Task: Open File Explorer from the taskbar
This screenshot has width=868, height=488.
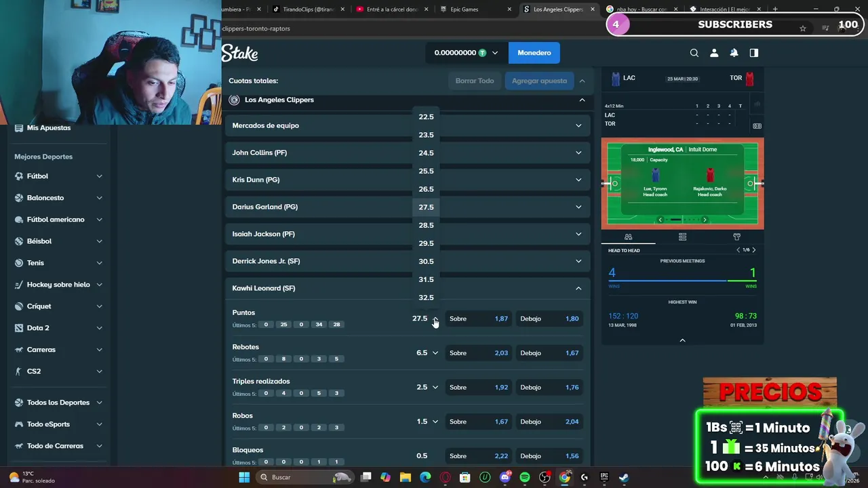Action: pyautogui.click(x=406, y=477)
